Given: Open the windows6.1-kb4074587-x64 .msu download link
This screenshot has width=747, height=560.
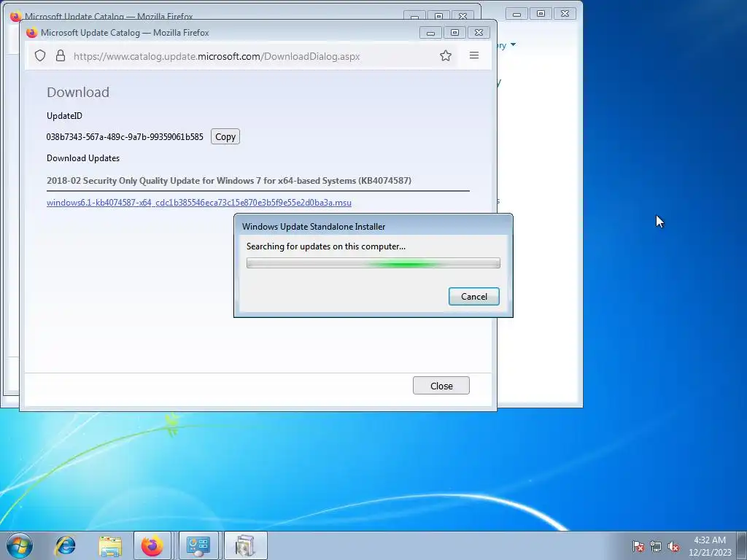Looking at the screenshot, I should 199,203.
